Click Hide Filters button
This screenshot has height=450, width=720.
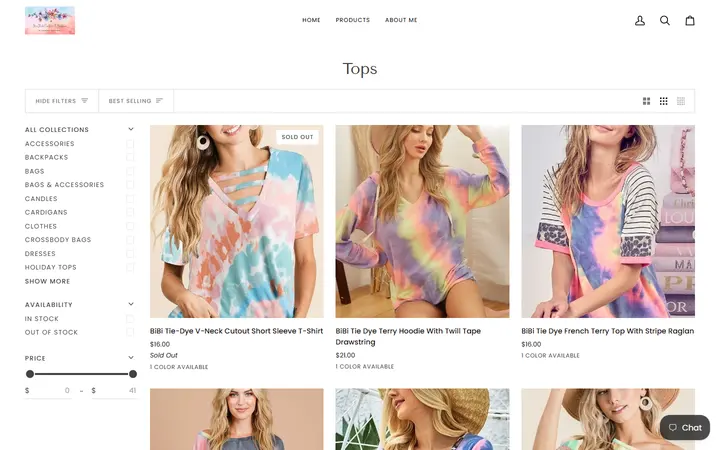point(62,101)
